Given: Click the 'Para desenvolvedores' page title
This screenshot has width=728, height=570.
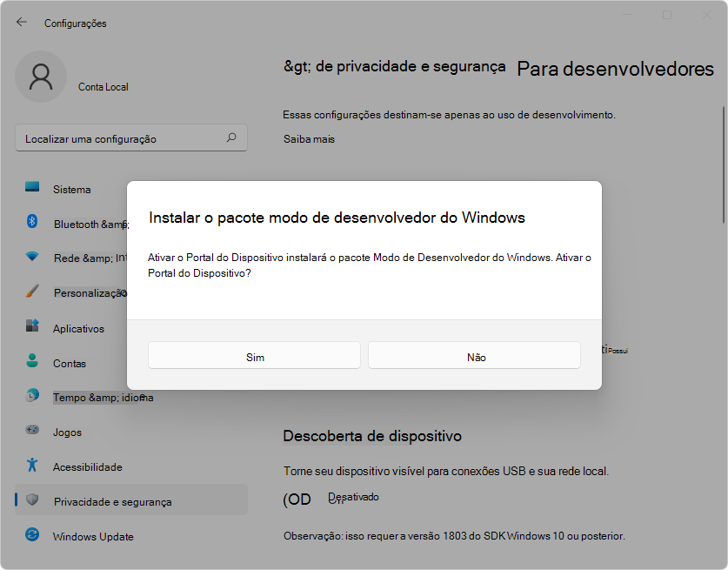Looking at the screenshot, I should pyautogui.click(x=615, y=69).
